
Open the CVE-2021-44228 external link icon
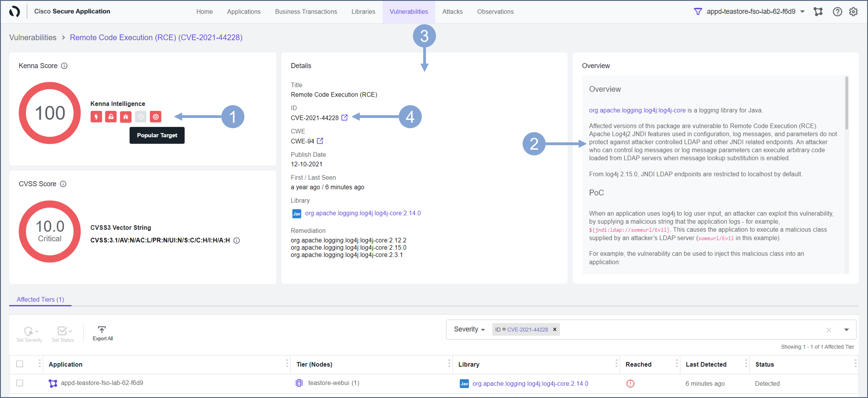pyautogui.click(x=344, y=118)
